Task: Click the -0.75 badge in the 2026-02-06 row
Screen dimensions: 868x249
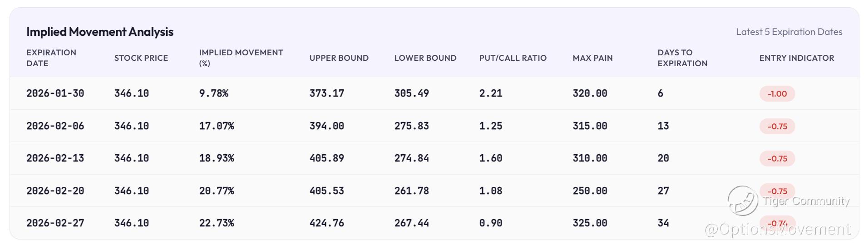Action: (x=777, y=127)
